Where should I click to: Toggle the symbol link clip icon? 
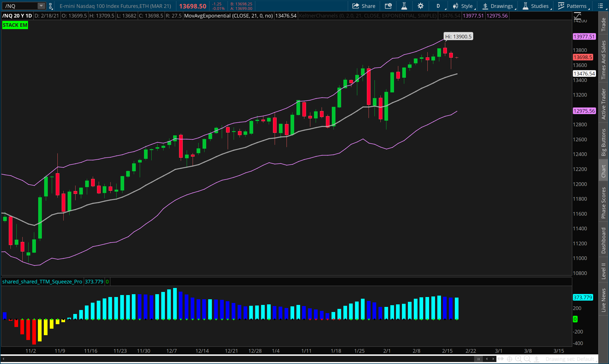point(50,6)
